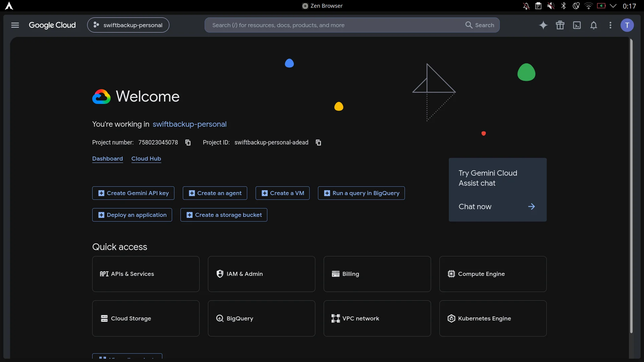Click the Zen Browser window title
The image size is (644, 362).
pyautogui.click(x=322, y=6)
